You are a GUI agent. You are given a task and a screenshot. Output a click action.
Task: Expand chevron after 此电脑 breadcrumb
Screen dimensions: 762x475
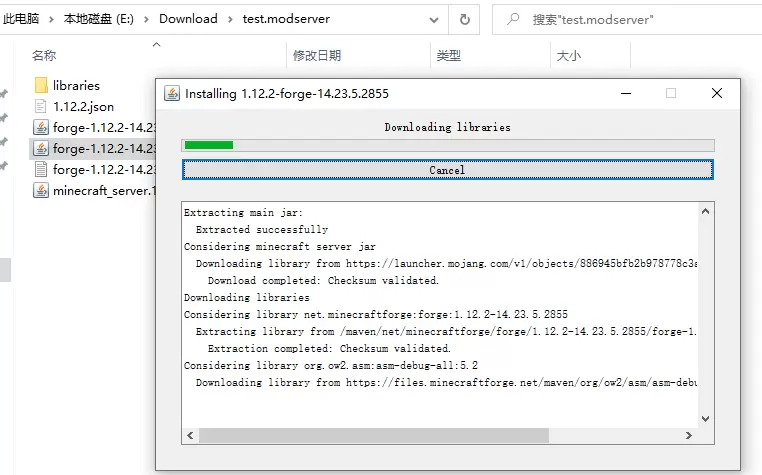51,20
